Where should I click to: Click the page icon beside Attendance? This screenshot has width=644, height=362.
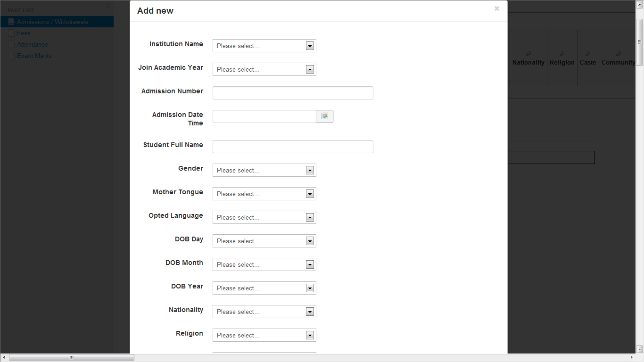pos(11,44)
